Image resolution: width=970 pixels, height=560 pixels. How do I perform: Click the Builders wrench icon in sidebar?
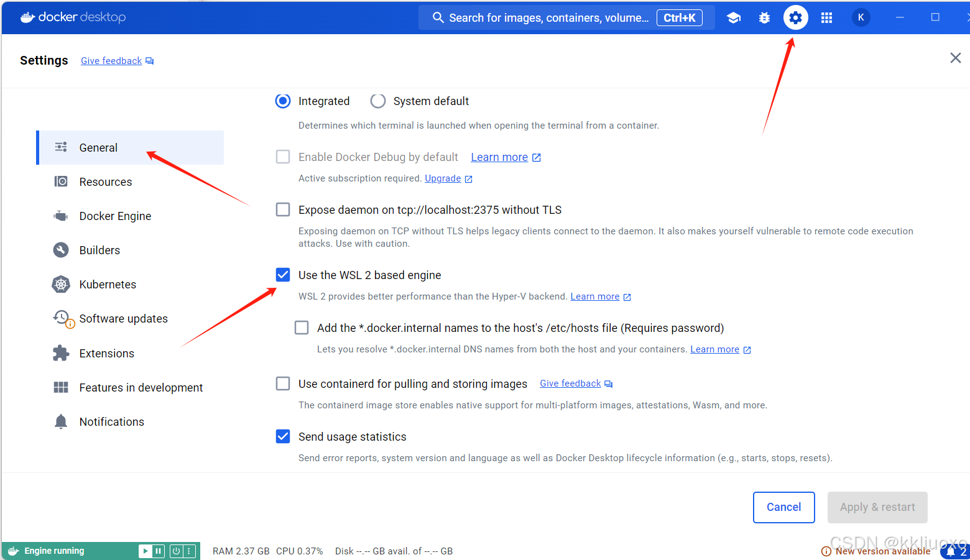pyautogui.click(x=61, y=250)
